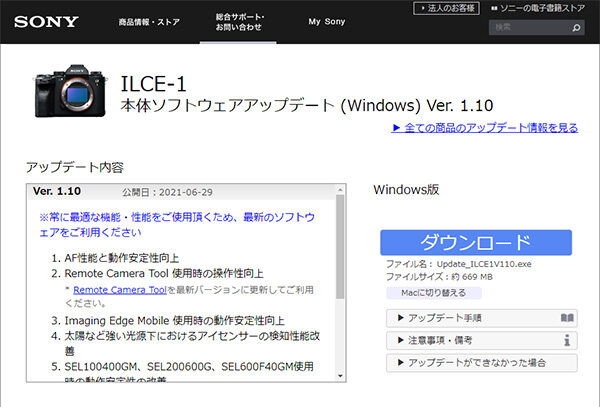This screenshot has height=407, width=600.
Task: Expand アップデート手順 section
Action: (x=482, y=318)
